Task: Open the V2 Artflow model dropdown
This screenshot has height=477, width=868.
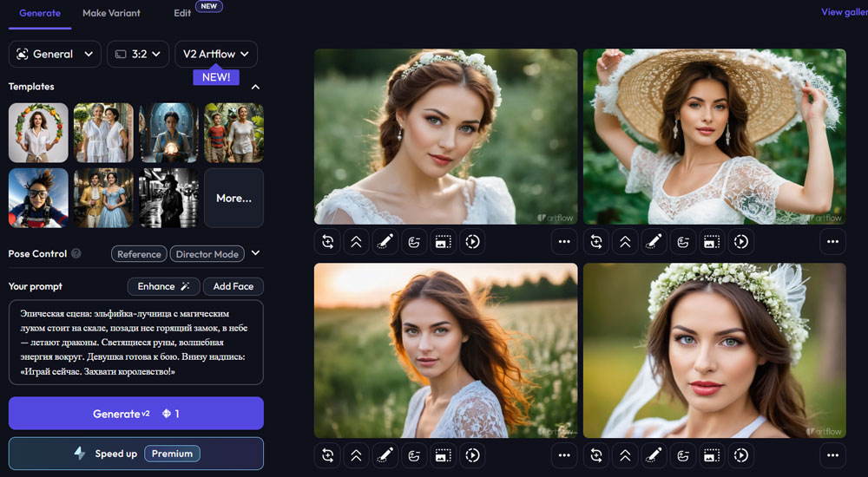Action: tap(216, 54)
